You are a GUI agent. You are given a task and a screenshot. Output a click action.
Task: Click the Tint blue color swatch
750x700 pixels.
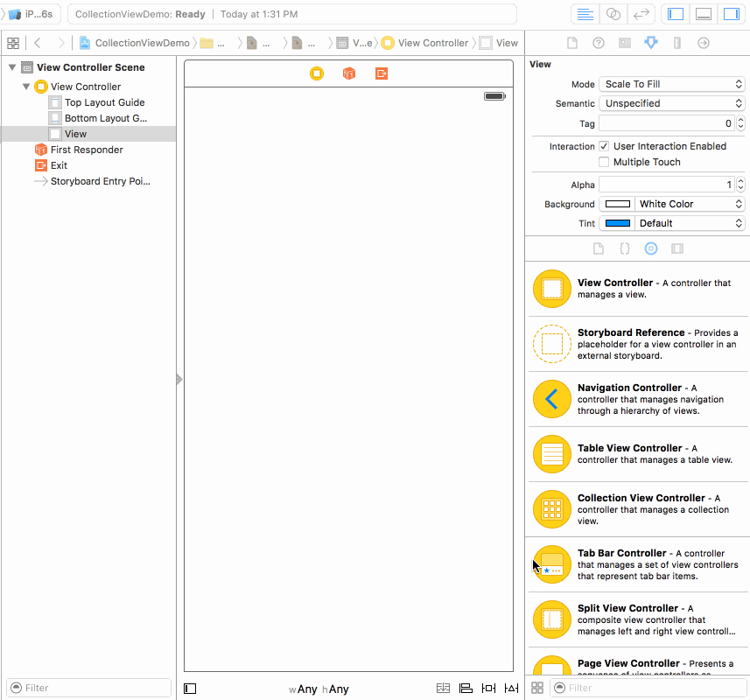tap(618, 223)
